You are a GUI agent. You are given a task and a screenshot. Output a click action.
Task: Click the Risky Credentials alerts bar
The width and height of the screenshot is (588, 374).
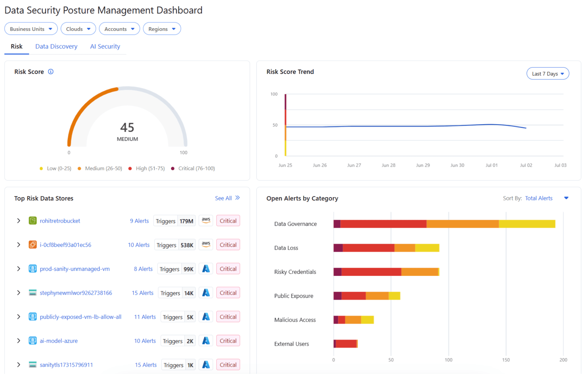pos(386,272)
